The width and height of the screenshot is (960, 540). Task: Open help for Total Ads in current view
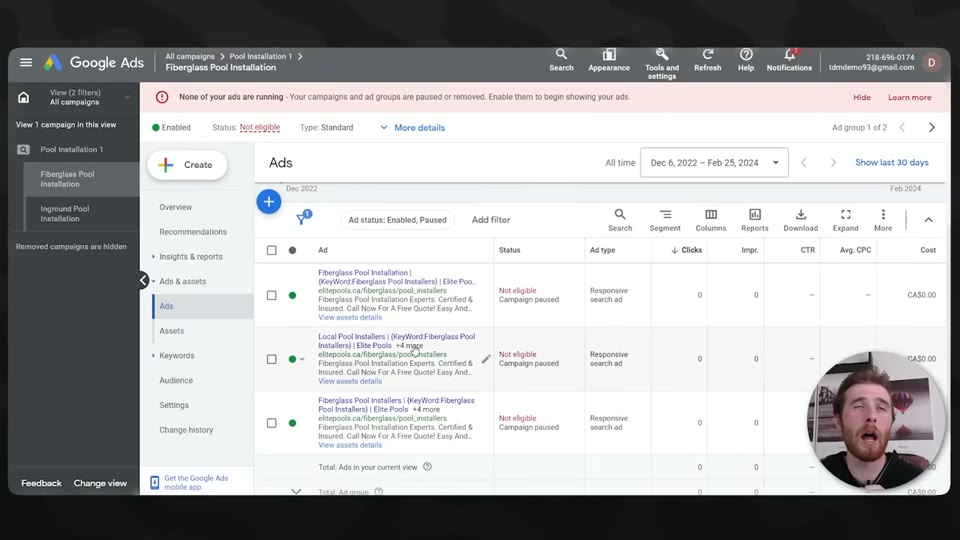[427, 467]
